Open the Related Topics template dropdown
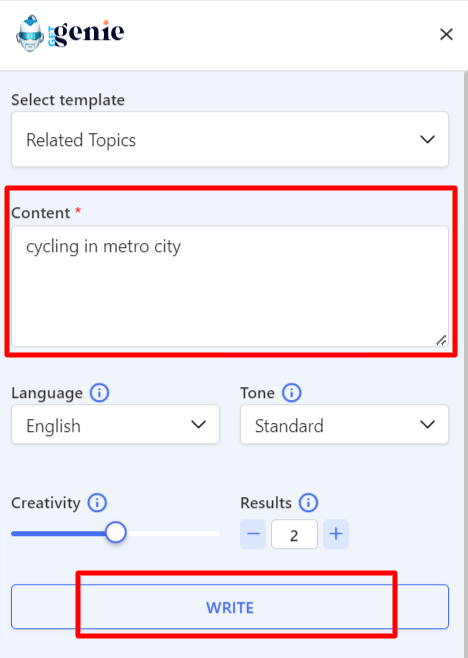 point(230,139)
